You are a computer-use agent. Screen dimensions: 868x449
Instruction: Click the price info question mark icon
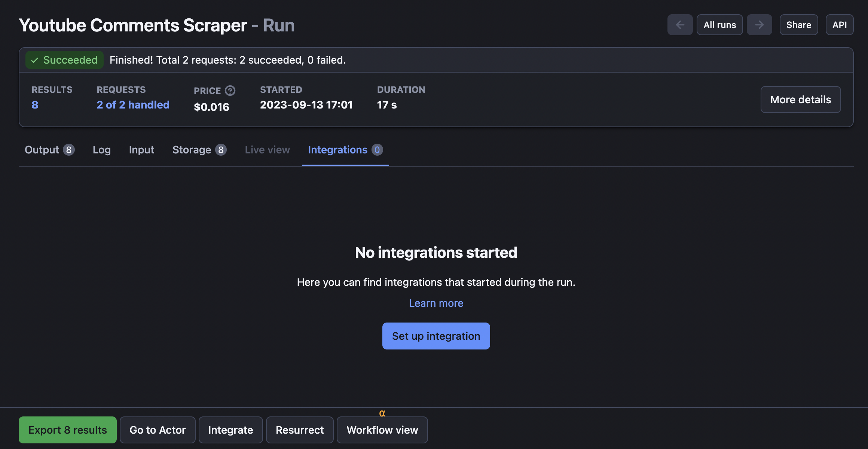(x=230, y=91)
